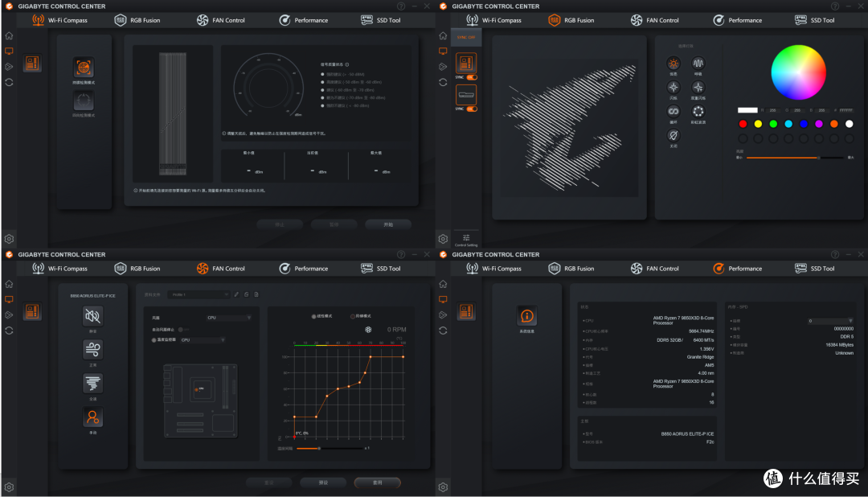Pick red color swatch in RGB Fusion window

tap(743, 124)
